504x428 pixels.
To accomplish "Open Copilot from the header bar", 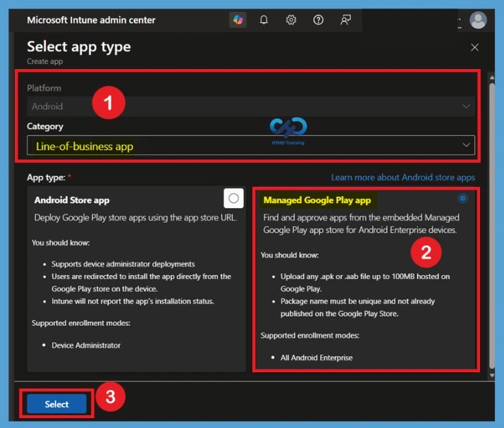I will (x=238, y=20).
